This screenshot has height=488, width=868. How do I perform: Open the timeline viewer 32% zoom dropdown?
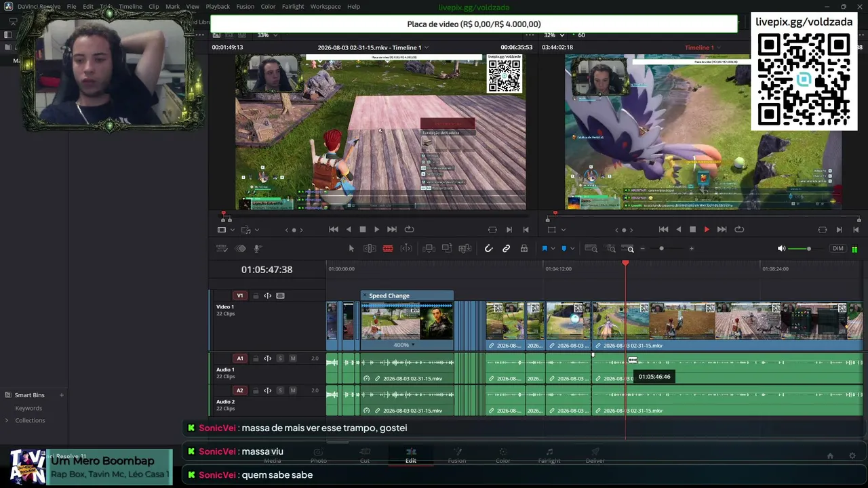tap(564, 35)
